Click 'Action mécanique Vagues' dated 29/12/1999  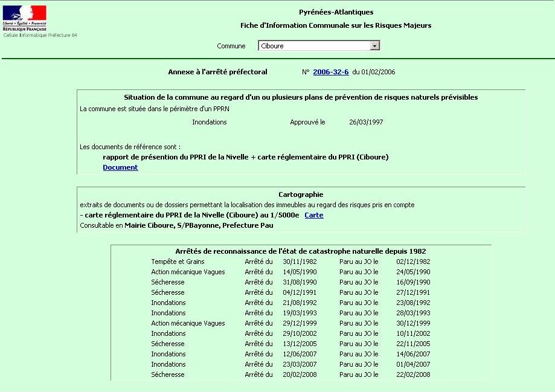188,323
